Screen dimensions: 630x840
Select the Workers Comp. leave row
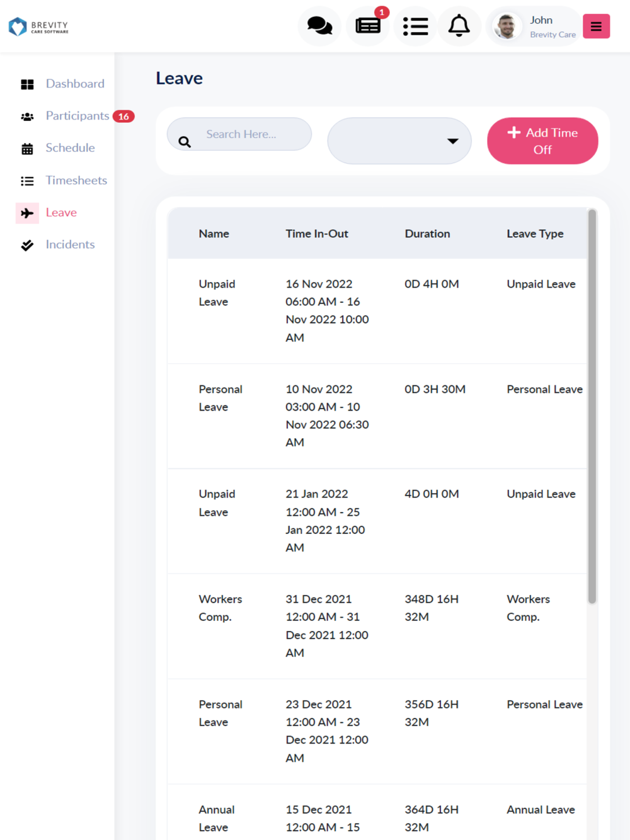377,626
